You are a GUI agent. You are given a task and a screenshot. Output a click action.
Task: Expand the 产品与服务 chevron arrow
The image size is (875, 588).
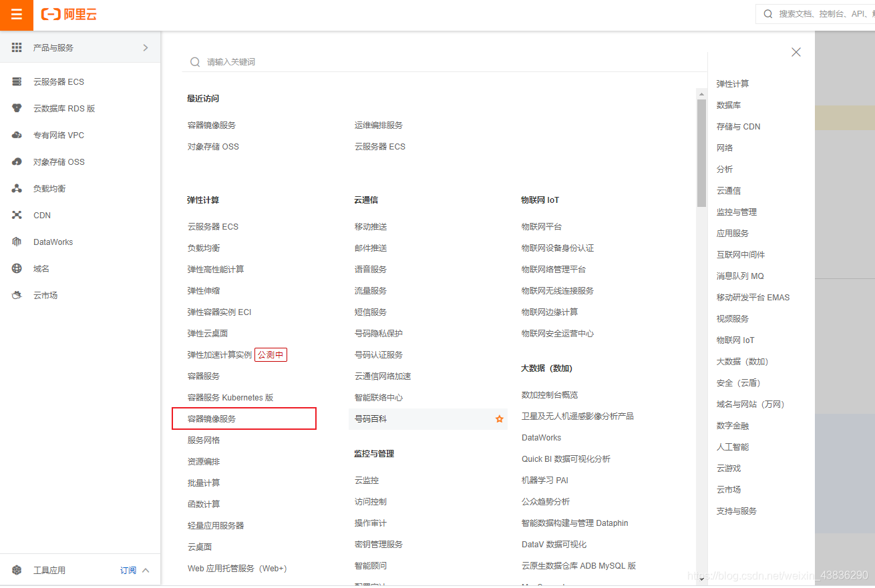(146, 48)
